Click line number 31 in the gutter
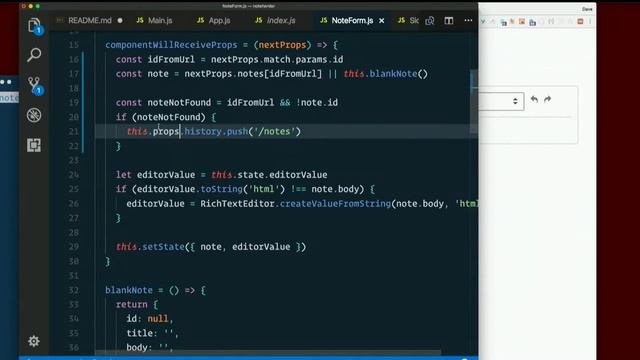The image size is (640, 360). click(x=73, y=276)
